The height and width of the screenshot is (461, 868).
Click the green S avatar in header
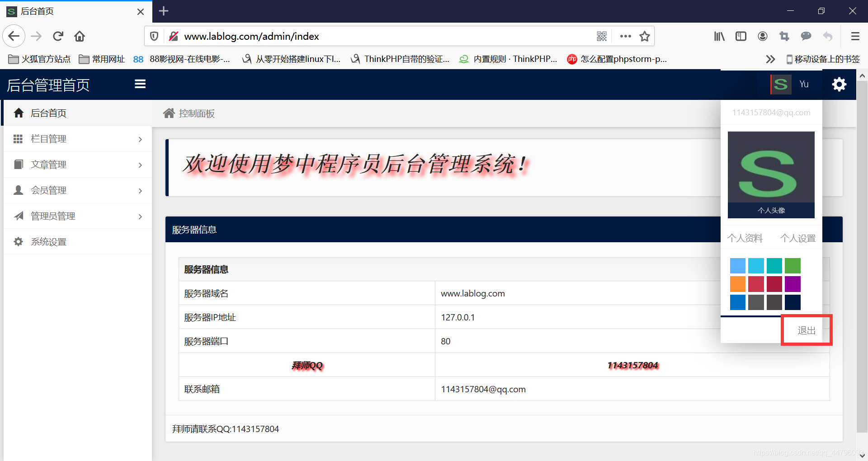pyautogui.click(x=781, y=84)
